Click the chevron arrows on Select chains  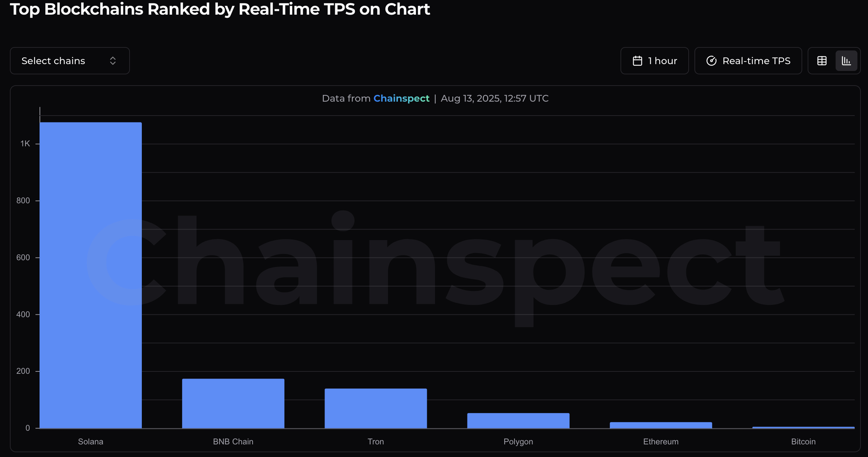(x=113, y=60)
